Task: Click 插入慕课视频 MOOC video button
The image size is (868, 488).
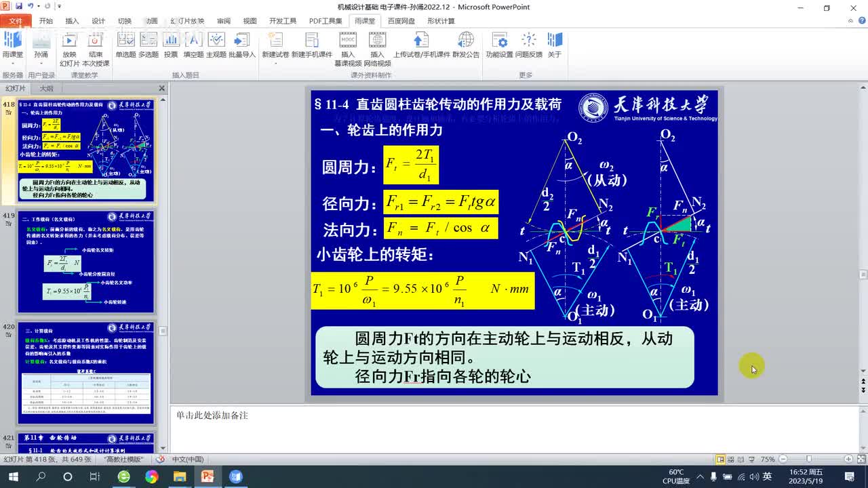Action: (348, 49)
